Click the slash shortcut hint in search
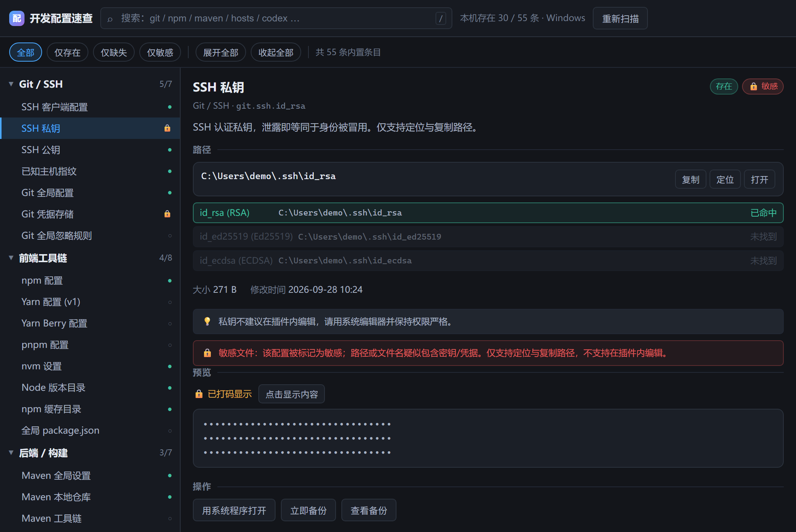This screenshot has width=796, height=532. click(440, 18)
